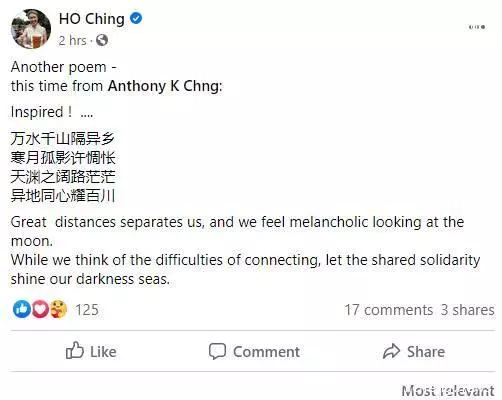Open the three-dot post options menu
The height and width of the screenshot is (400, 502).
pos(477,27)
